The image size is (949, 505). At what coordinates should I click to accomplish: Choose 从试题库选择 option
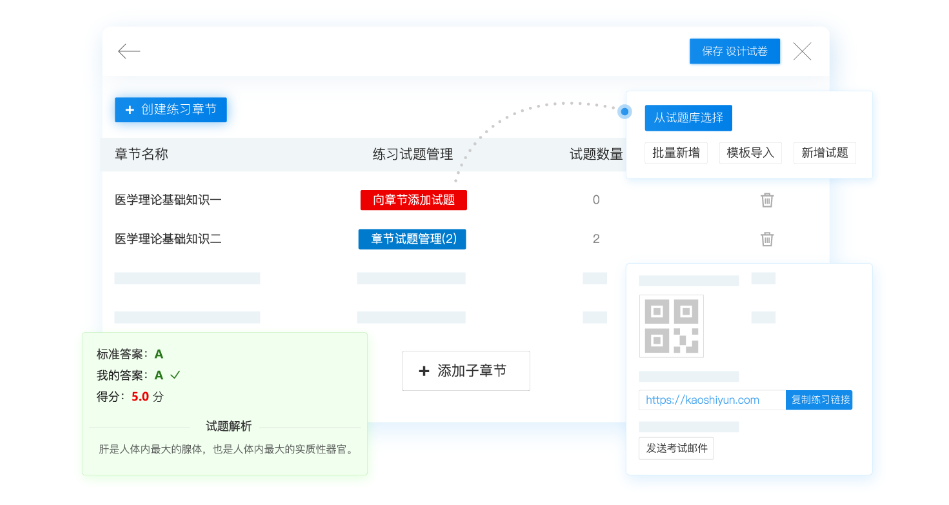click(x=688, y=118)
